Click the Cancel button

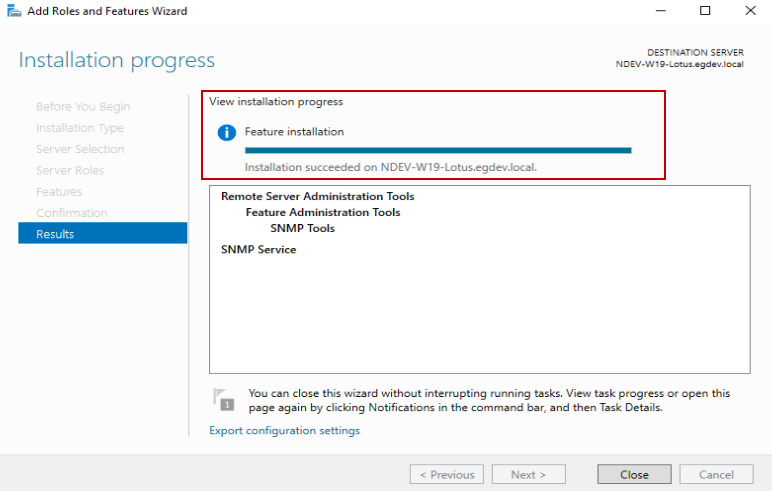[x=716, y=474]
